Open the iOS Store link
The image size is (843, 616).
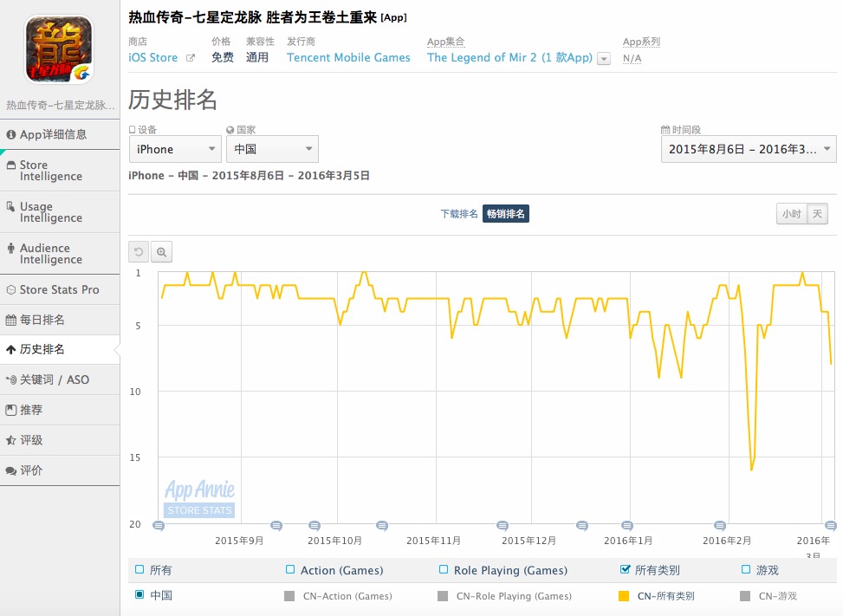[x=153, y=57]
